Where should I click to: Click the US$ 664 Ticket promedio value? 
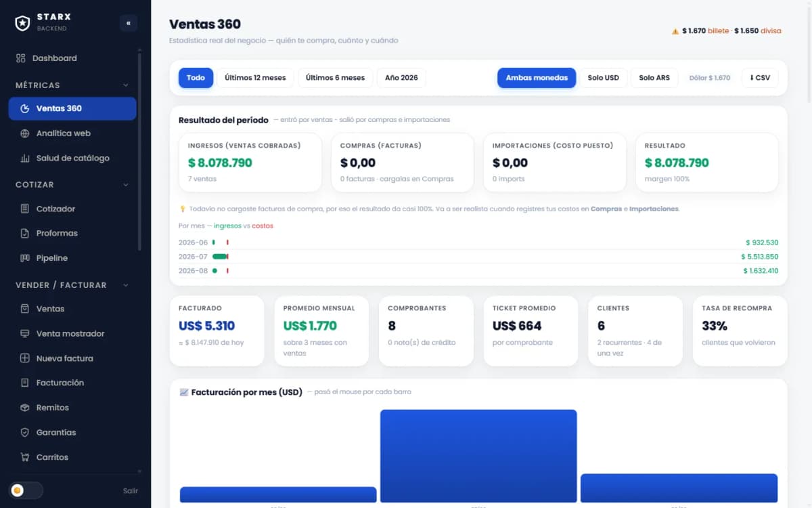[518, 326]
